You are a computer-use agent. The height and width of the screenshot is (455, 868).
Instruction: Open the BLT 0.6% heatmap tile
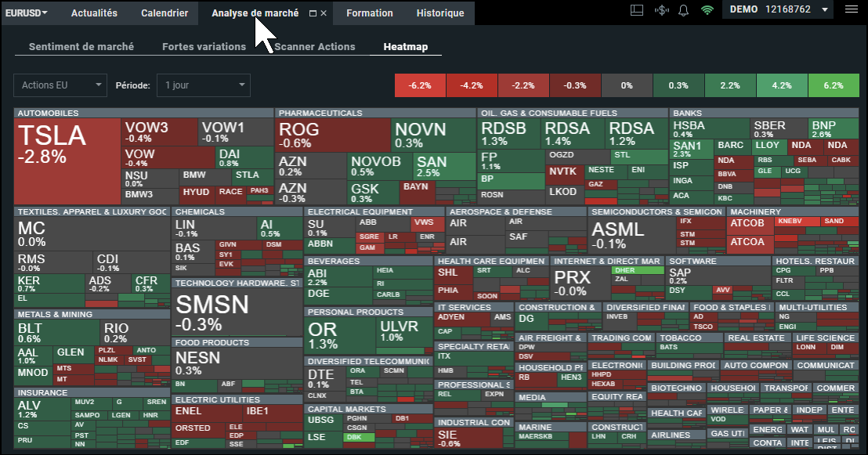tap(57, 332)
